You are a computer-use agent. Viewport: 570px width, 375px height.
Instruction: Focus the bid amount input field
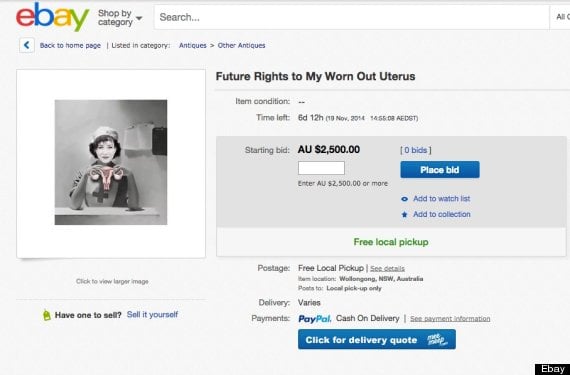[x=321, y=168]
